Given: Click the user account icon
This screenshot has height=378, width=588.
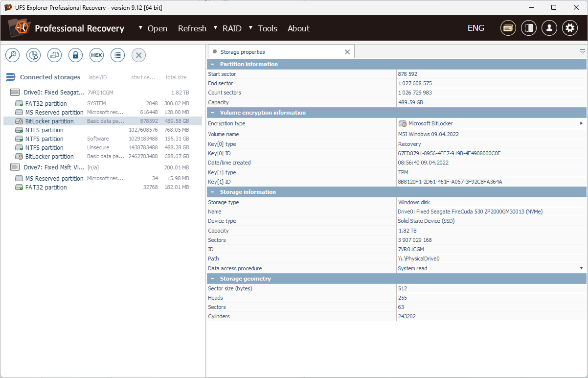Looking at the screenshot, I should [x=549, y=28].
